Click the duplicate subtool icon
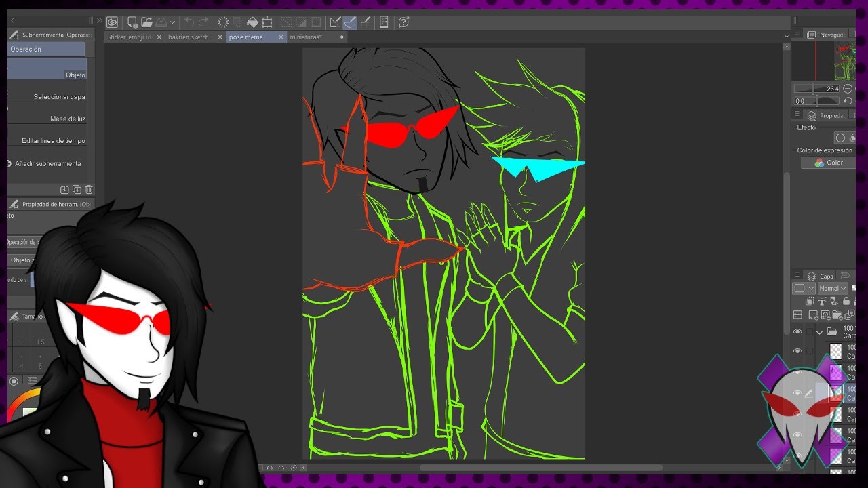Screen dimensions: 868x488 pos(77,190)
